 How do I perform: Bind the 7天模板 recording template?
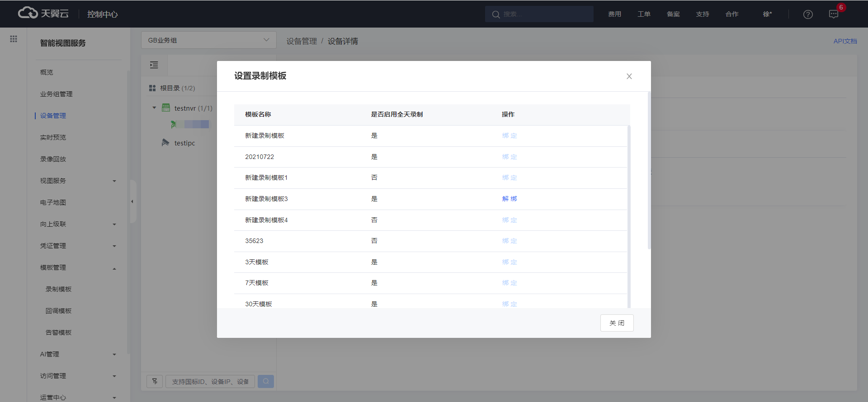point(509,283)
